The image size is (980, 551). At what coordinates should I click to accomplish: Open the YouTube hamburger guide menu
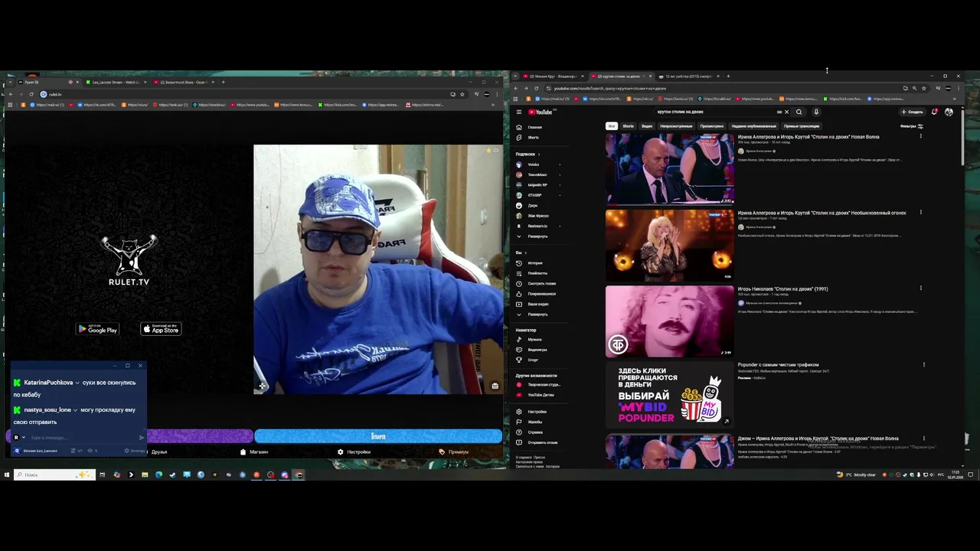click(519, 112)
